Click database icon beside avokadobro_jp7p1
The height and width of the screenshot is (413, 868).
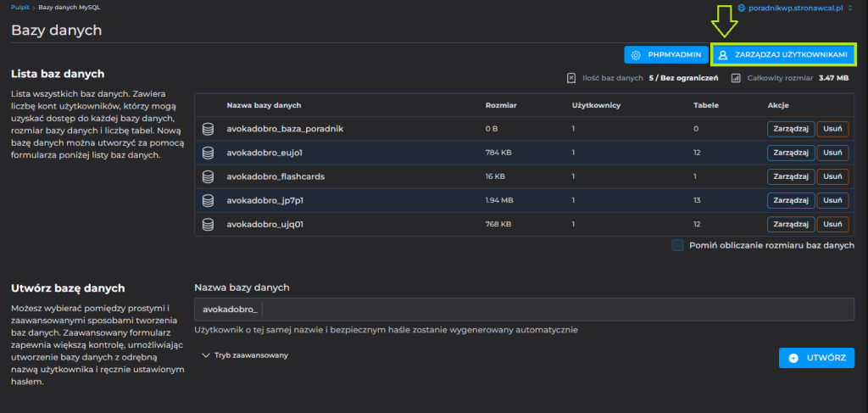click(x=208, y=200)
